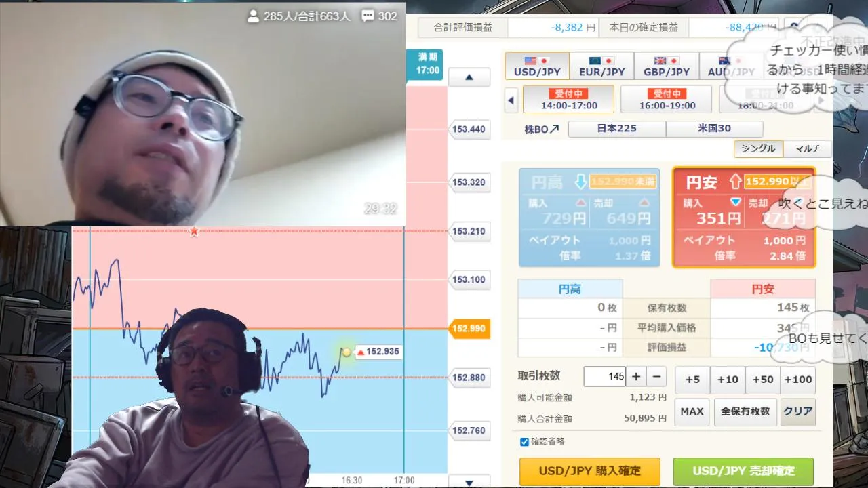The height and width of the screenshot is (488, 868).
Task: Select the 153.320 strike price
Action: click(469, 182)
